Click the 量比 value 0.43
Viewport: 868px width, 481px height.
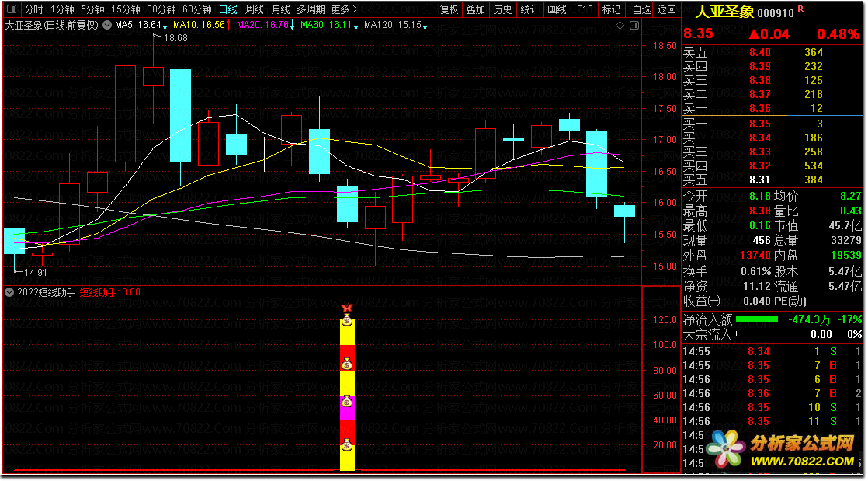850,211
